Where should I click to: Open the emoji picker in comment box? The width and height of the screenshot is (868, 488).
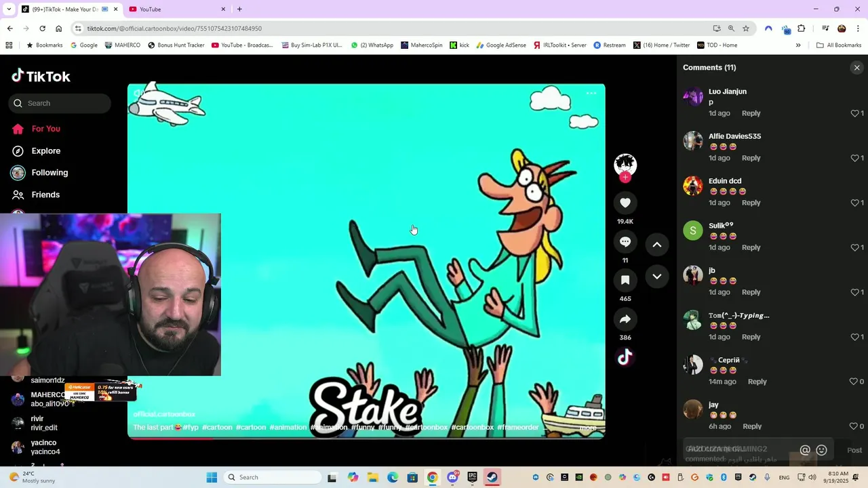[x=821, y=450]
